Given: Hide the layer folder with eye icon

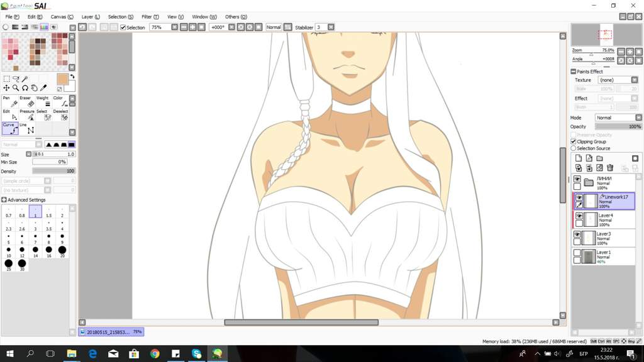Looking at the screenshot, I should click(x=577, y=179).
